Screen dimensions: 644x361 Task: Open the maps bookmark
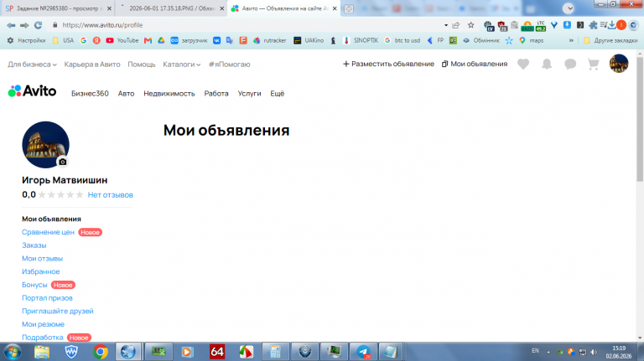tap(531, 40)
